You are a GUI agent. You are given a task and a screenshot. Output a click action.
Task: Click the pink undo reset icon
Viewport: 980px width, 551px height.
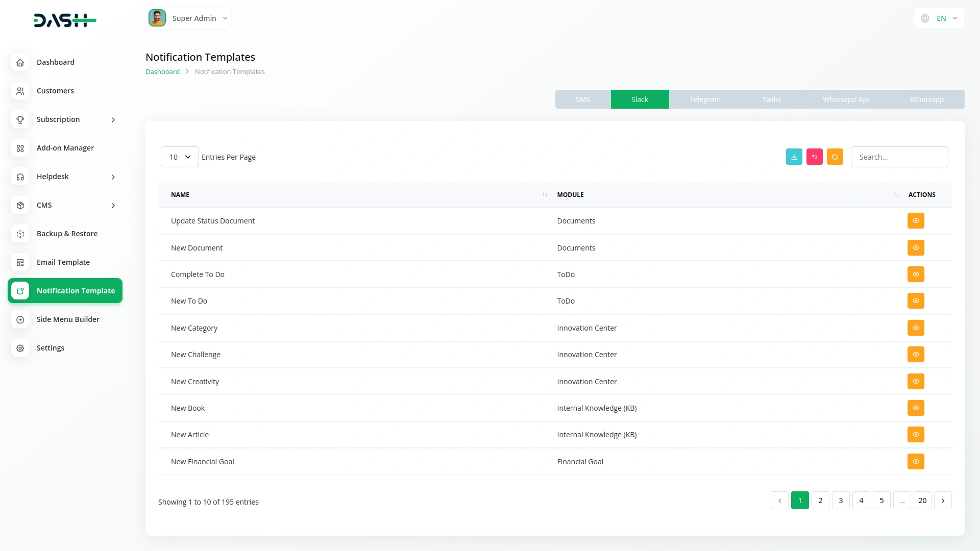pyautogui.click(x=814, y=157)
